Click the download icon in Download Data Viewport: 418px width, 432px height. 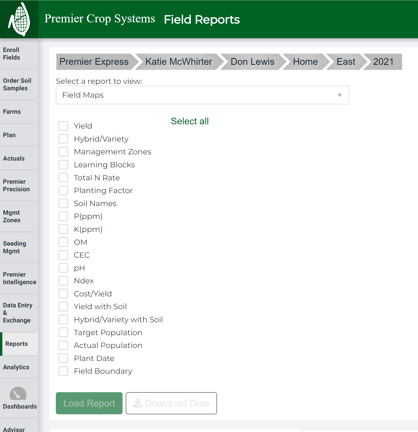click(138, 403)
